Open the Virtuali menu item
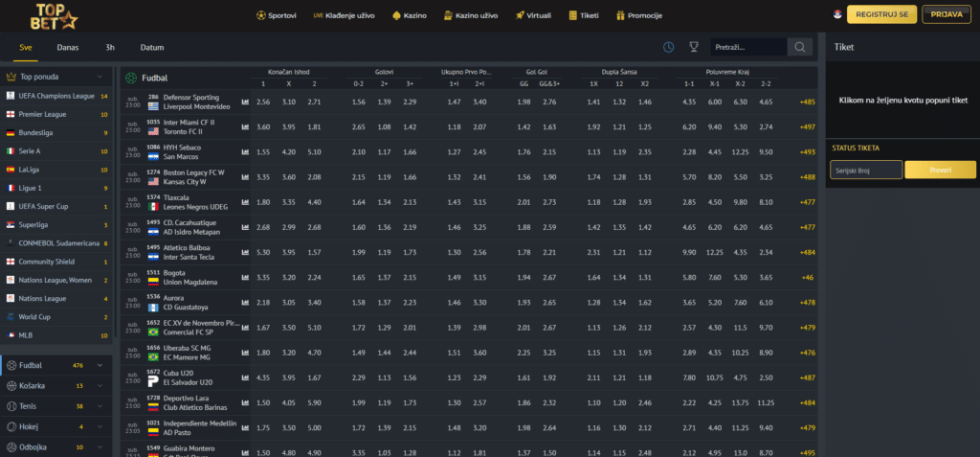Image resolution: width=980 pixels, height=457 pixels. pyautogui.click(x=533, y=15)
